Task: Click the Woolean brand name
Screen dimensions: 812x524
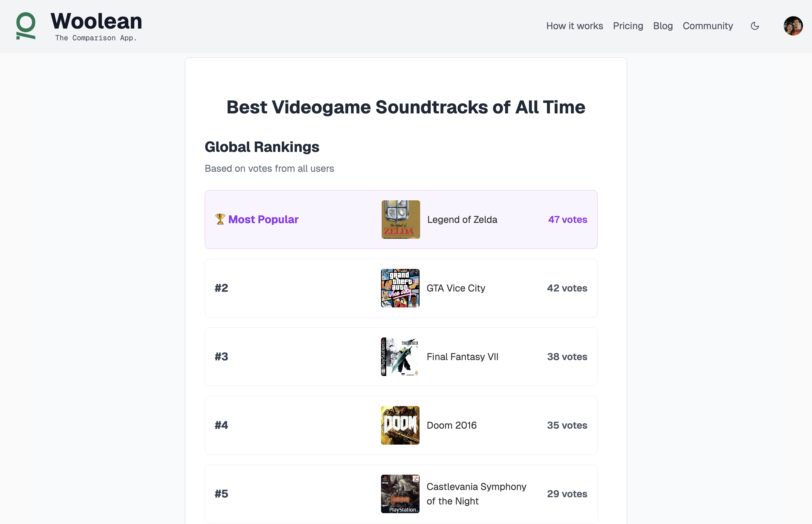Action: click(96, 21)
